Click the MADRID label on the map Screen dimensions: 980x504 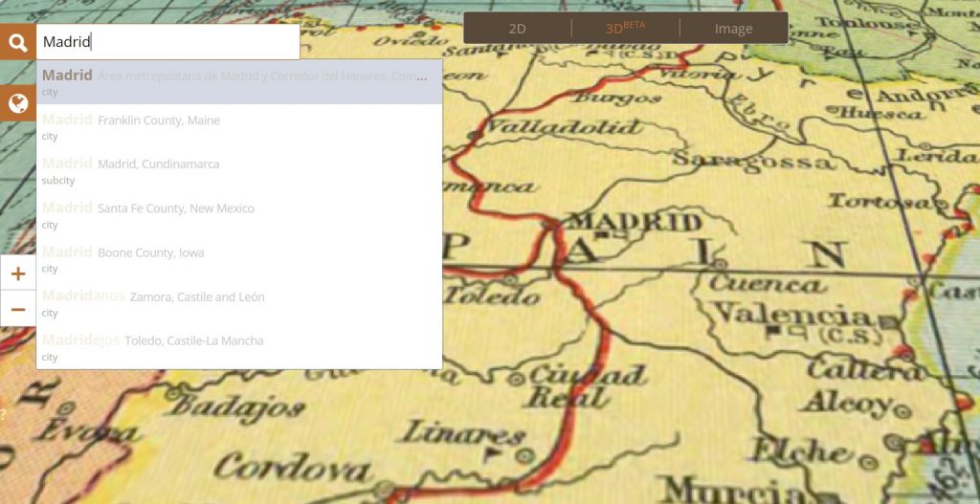tap(636, 222)
